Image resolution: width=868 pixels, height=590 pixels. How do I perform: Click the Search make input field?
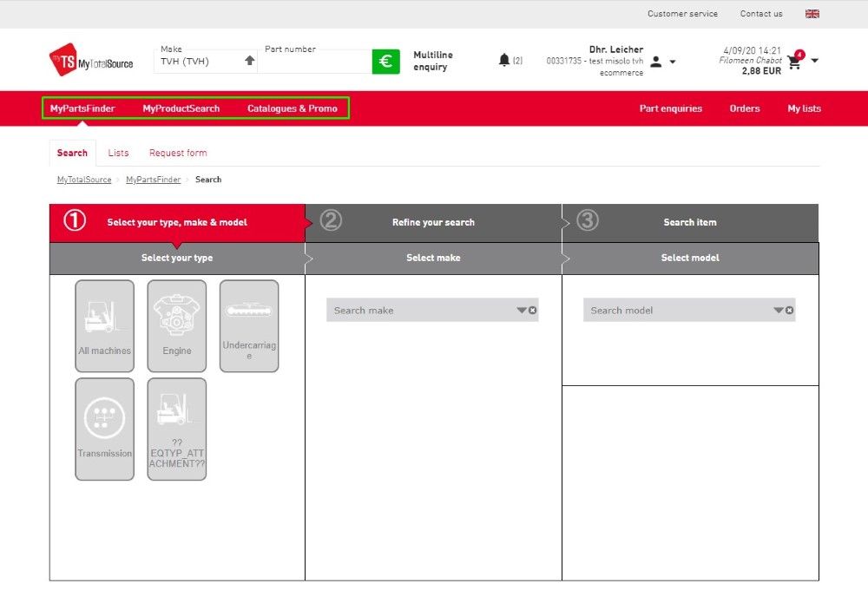[432, 311]
